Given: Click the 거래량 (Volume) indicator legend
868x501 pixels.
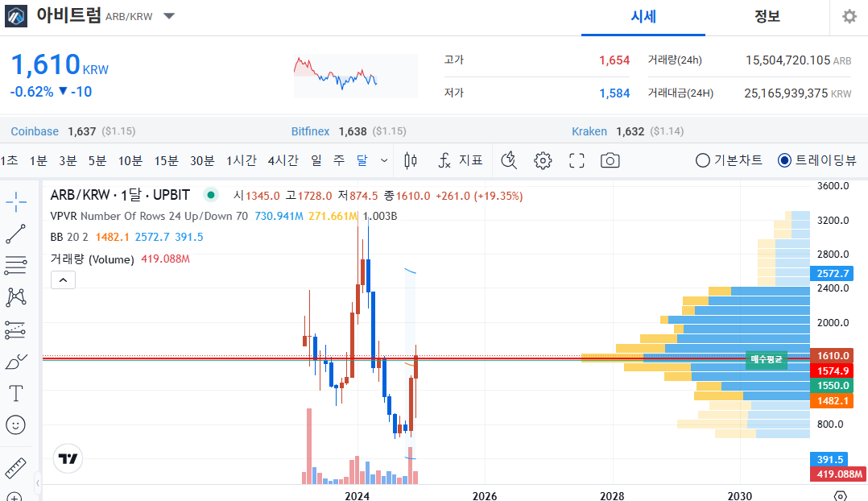Looking at the screenshot, I should pyautogui.click(x=92, y=259).
